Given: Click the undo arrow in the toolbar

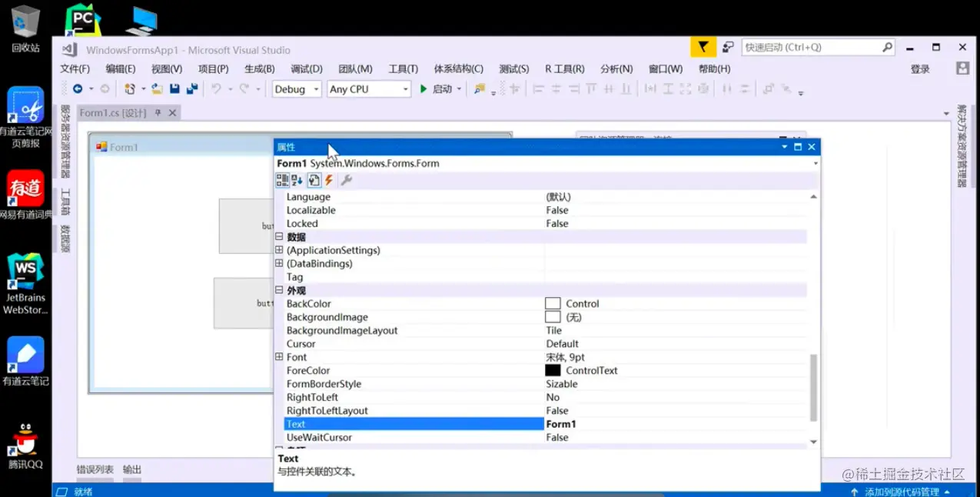Looking at the screenshot, I should 216,89.
